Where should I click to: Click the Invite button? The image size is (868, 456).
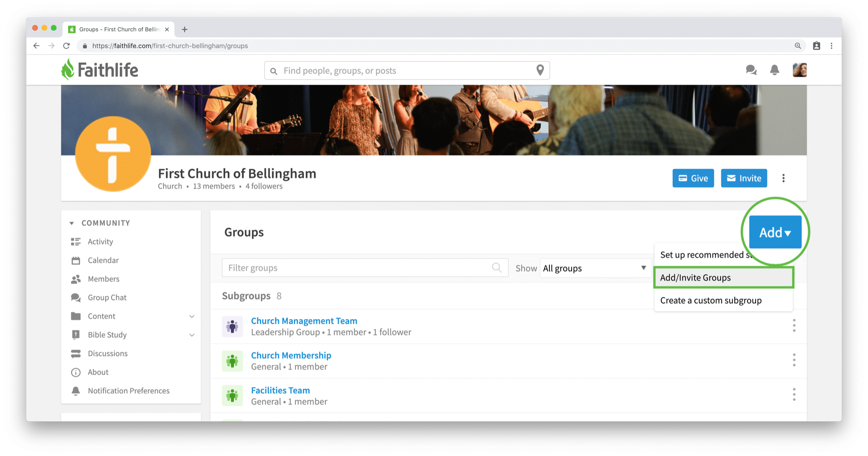[x=744, y=178]
